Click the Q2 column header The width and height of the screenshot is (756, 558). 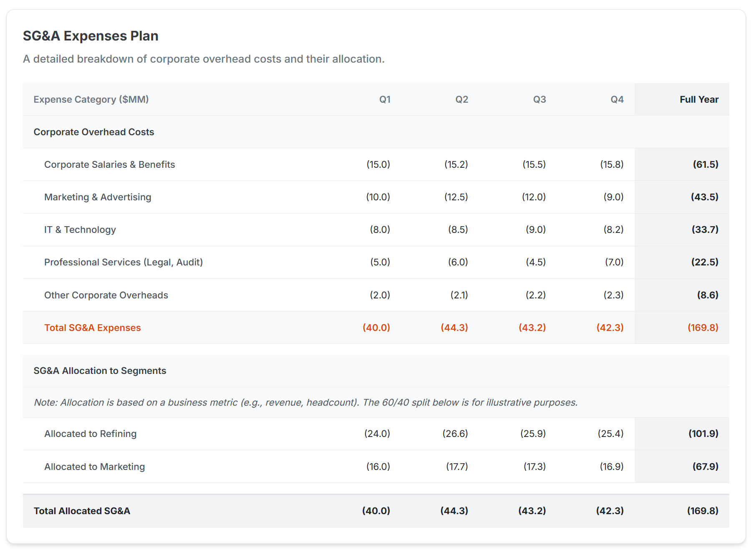[x=462, y=99]
